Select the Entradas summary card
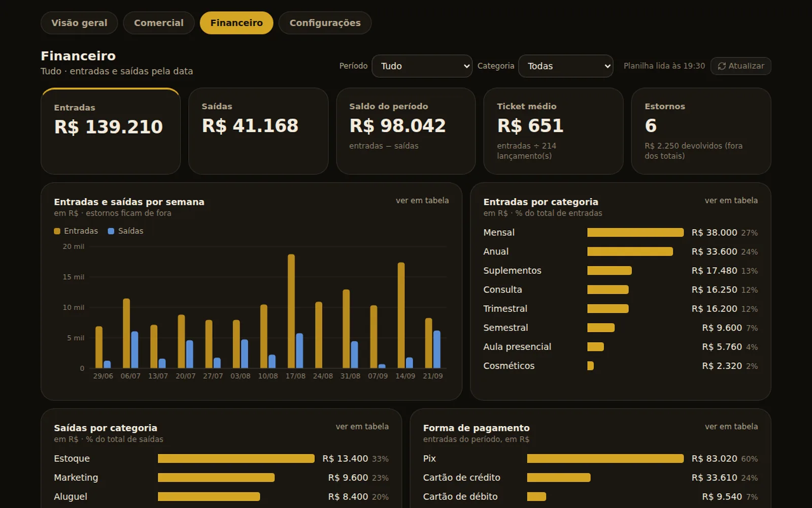 coord(111,131)
